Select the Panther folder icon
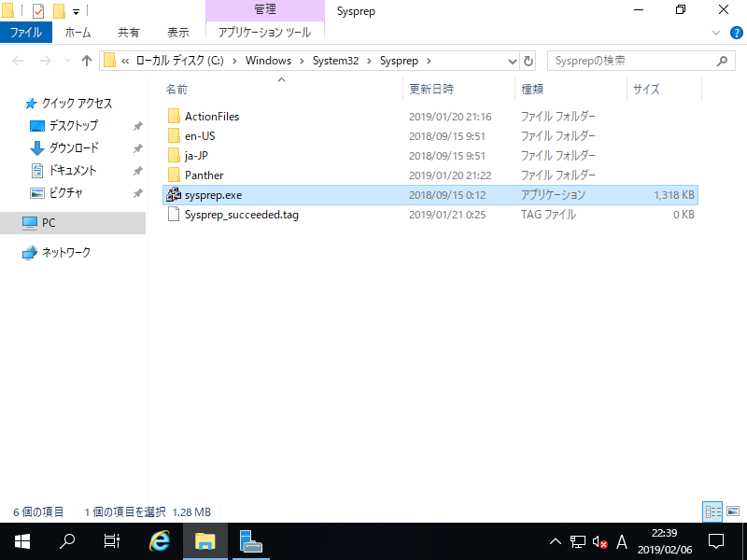The height and width of the screenshot is (560, 747). tap(174, 175)
